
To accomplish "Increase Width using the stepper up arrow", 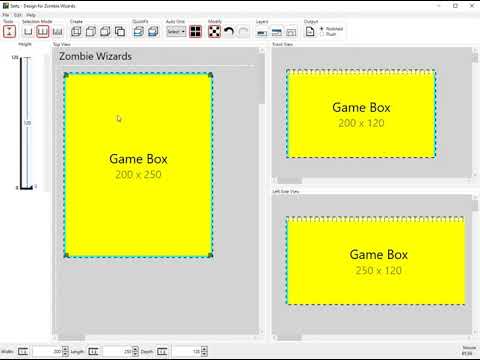I will tap(65, 349).
